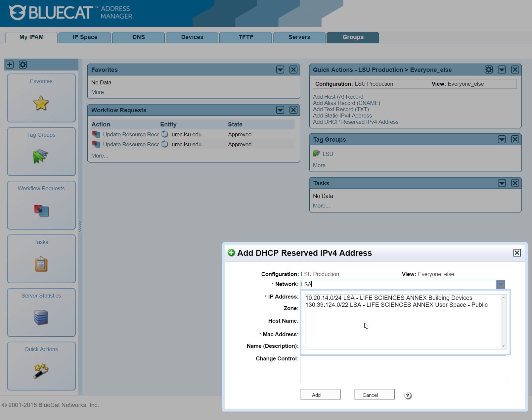
Task: Click scroll down arrow of network list
Action: point(504,346)
